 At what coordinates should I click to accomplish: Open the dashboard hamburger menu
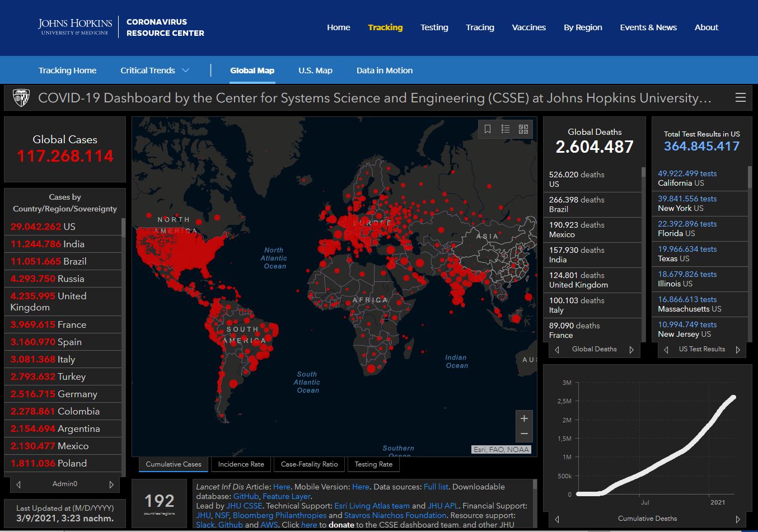[x=740, y=98]
